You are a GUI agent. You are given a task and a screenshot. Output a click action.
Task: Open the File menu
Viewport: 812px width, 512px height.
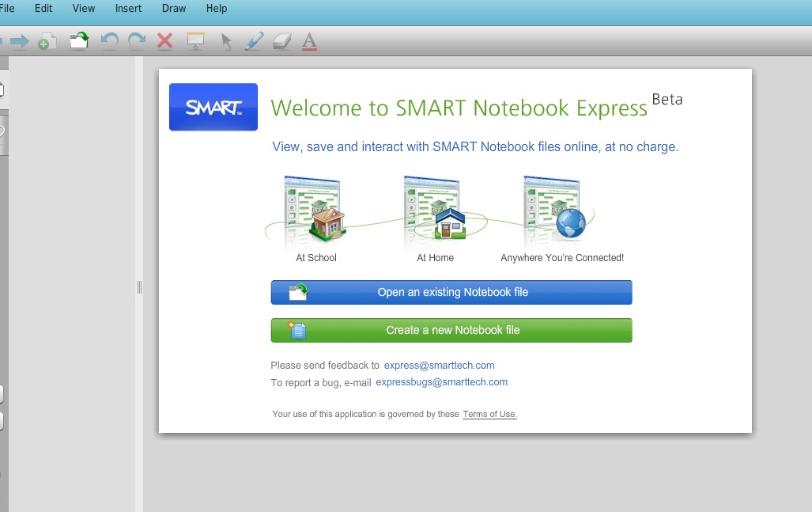point(7,8)
